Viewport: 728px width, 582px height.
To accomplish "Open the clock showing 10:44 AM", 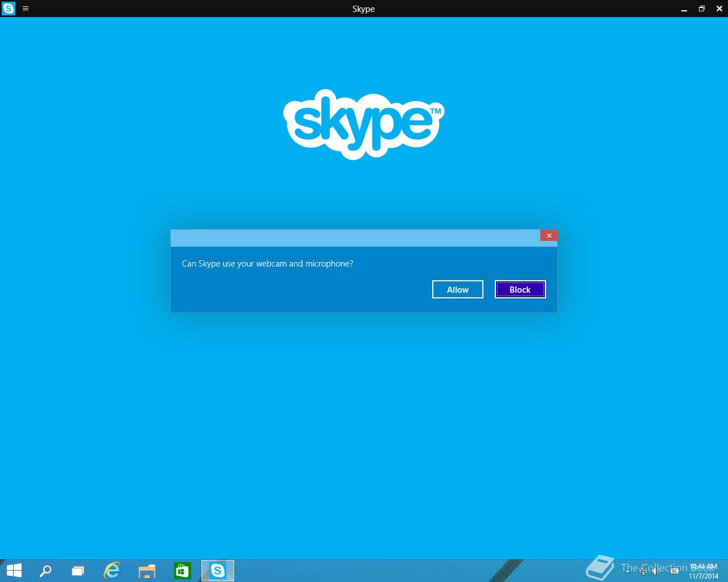I will [704, 571].
